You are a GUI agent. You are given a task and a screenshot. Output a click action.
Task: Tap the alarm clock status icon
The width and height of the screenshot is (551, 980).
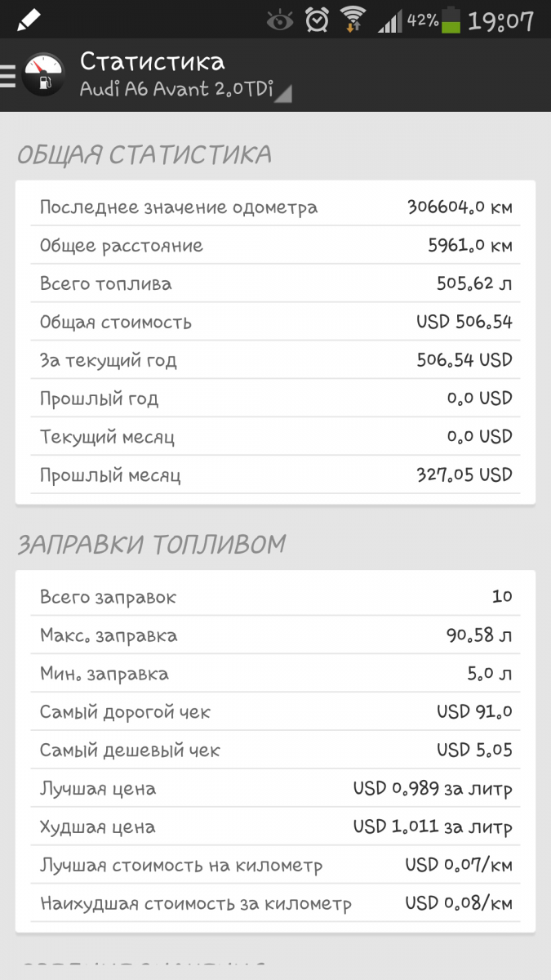[317, 20]
